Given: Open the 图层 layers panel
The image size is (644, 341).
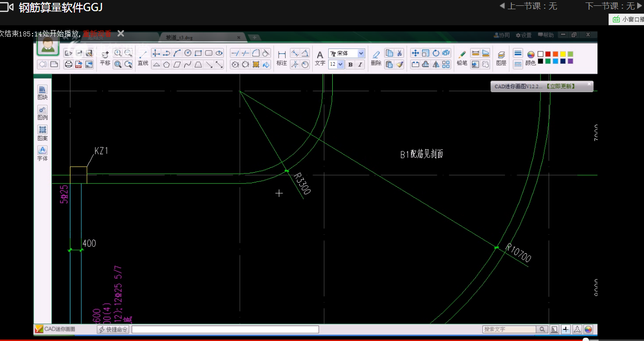Looking at the screenshot, I should [501, 57].
